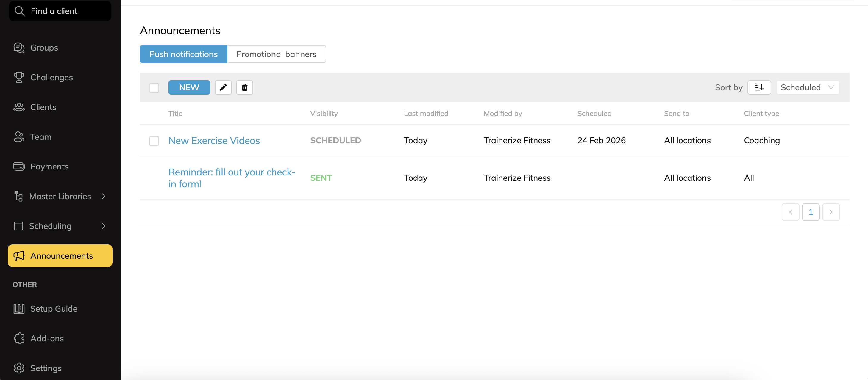Open Challenges via trophy icon
Viewport: 868px width, 380px height.
tap(19, 77)
